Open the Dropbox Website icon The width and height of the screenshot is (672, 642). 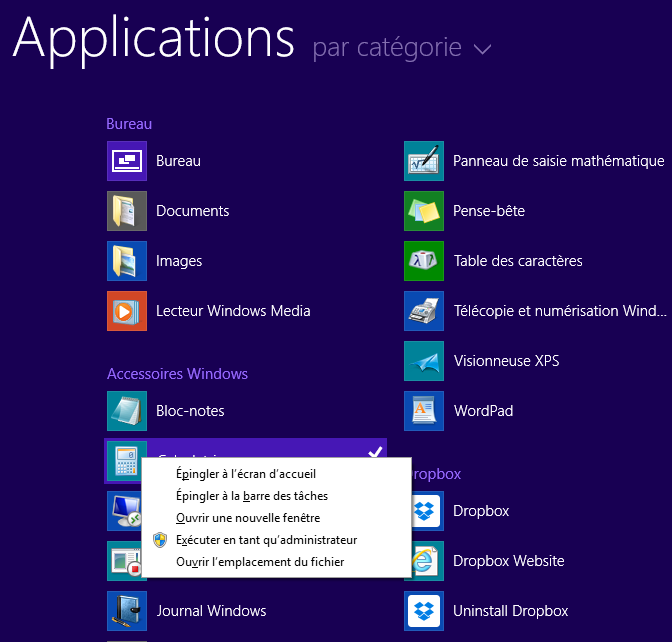coord(428,561)
